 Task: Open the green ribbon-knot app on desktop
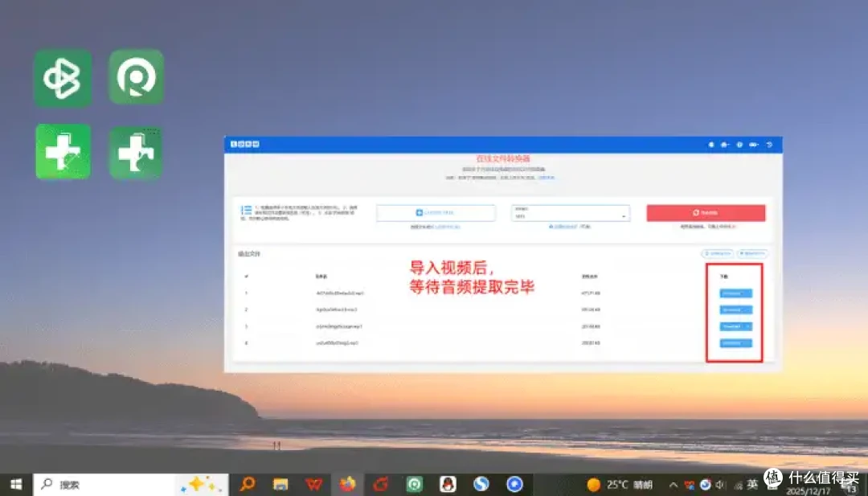[x=63, y=77]
